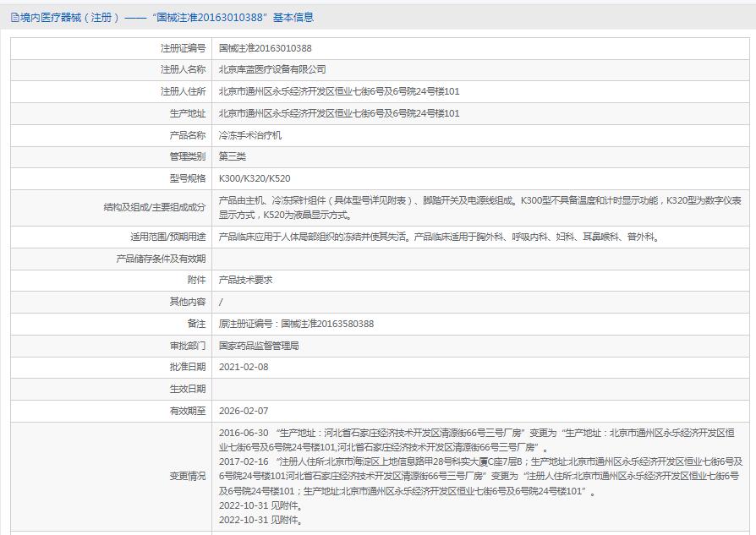Select the 2017-02-16 change record entry
The height and width of the screenshot is (535, 756).
[x=480, y=476]
